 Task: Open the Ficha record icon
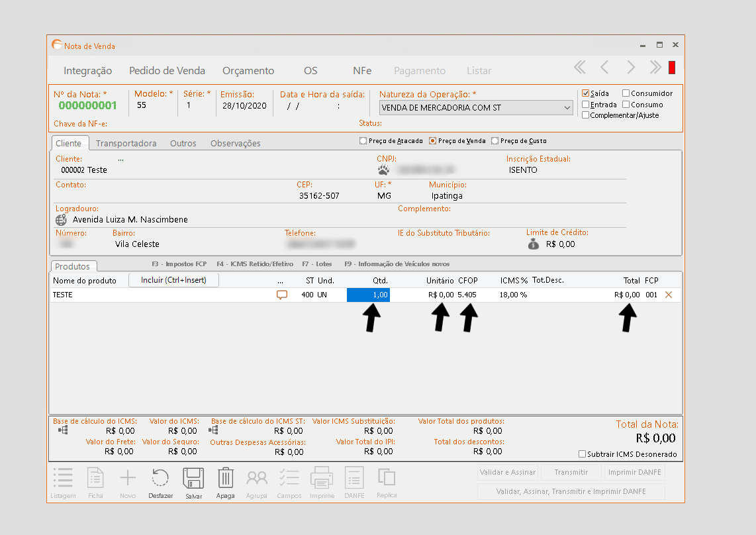[95, 477]
